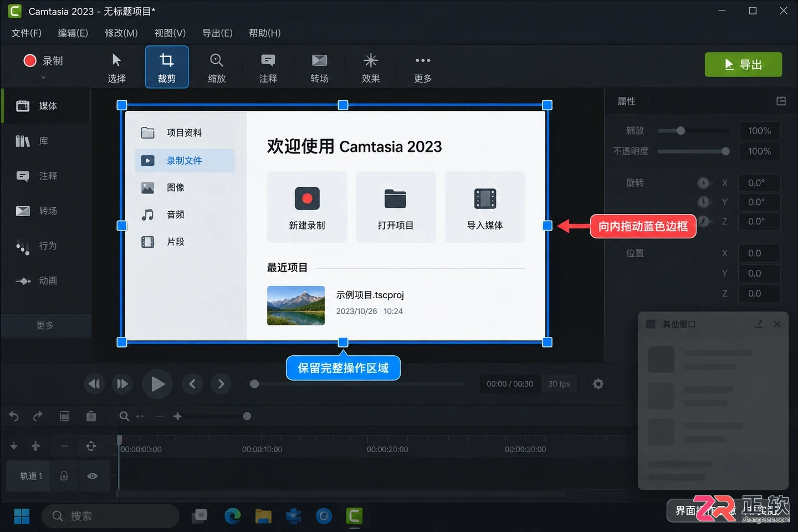Open the 导出(E) menu in the menu bar
The width and height of the screenshot is (798, 532).
(217, 33)
